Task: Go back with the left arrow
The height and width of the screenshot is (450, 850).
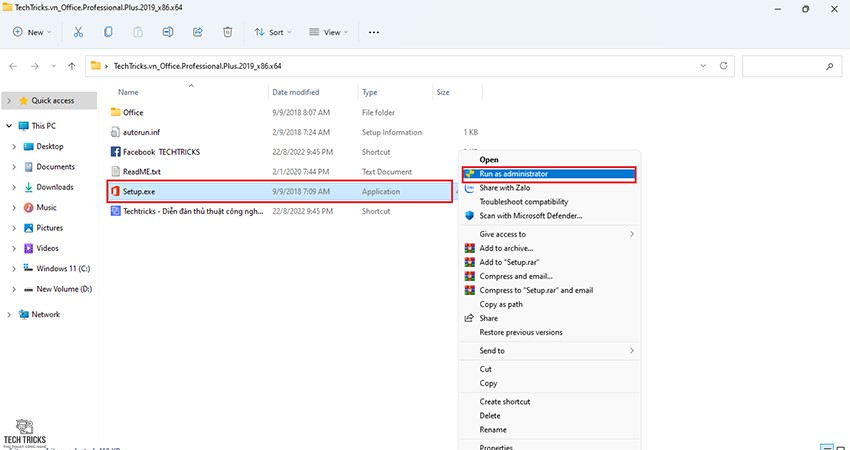Action: pos(13,66)
